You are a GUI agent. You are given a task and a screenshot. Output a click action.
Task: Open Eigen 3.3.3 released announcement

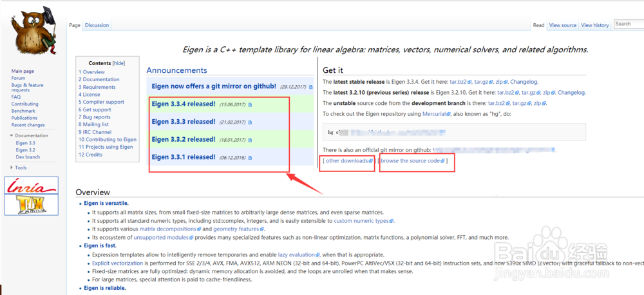[183, 122]
